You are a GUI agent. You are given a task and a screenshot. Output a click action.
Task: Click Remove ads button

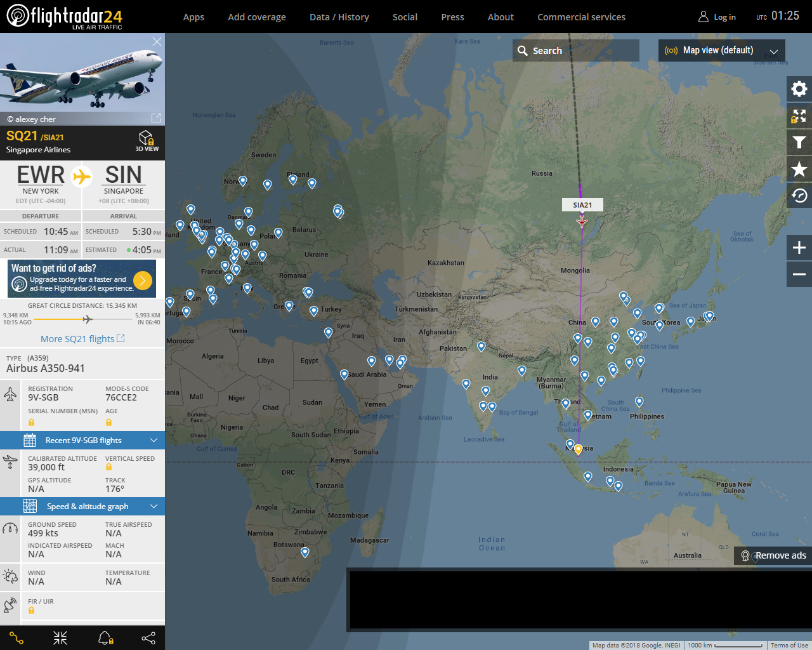click(x=773, y=555)
